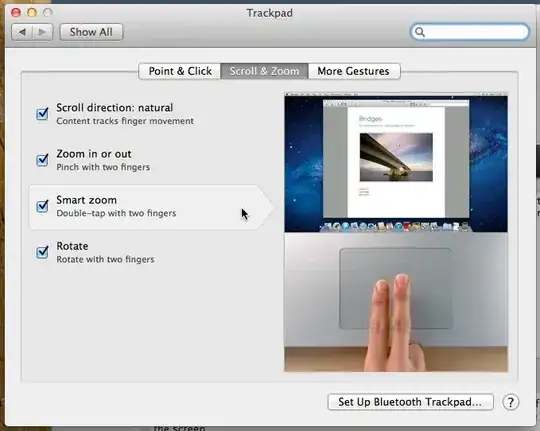Click the gesture demo video preview

(396, 232)
